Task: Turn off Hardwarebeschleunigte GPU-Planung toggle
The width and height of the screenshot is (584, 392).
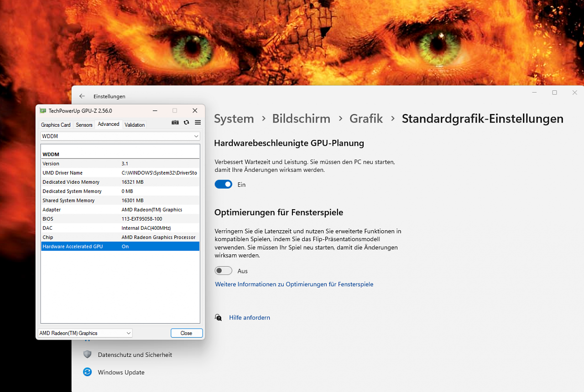Action: coord(224,184)
